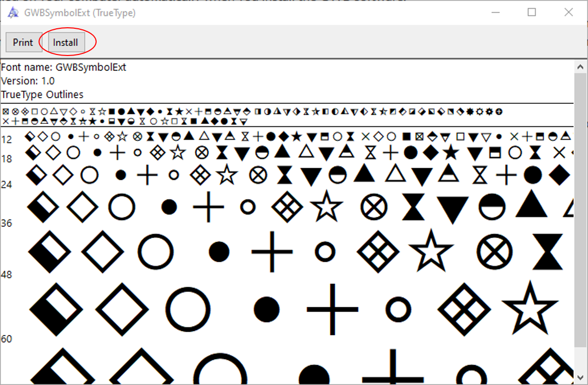588x385 pixels.
Task: Maximize the GWBSymbolExt font window
Action: click(532, 12)
